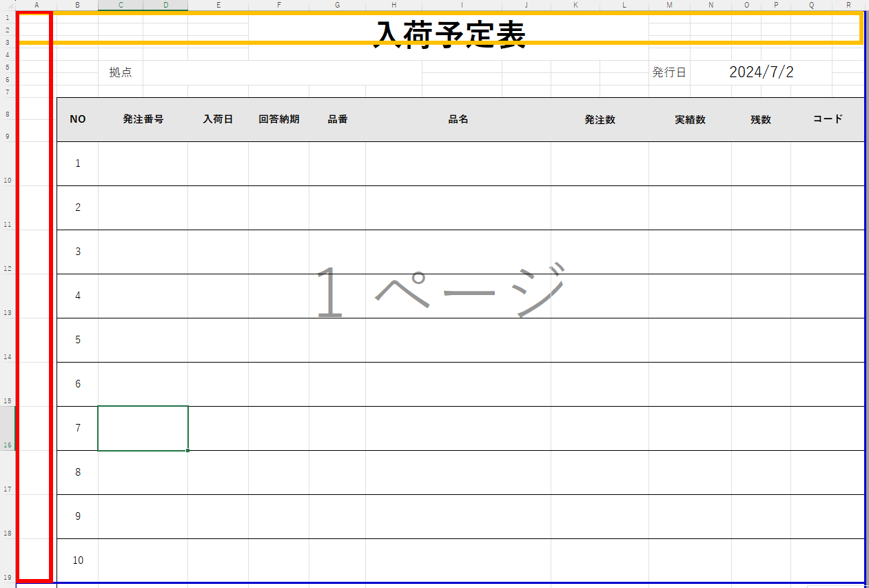Viewport: 869px width, 588px height.
Task: Click the NO cell showing 10
Action: 78,560
